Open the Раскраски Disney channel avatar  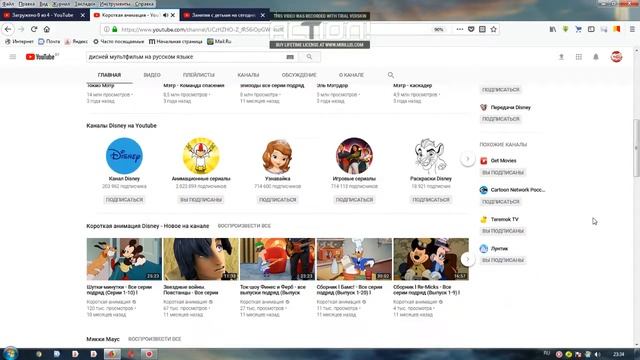coord(431,156)
